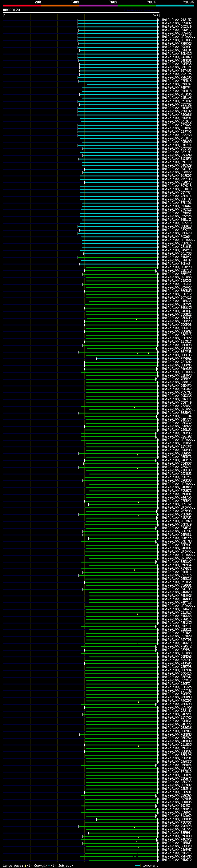Image resolution: width=197 pixels, height=868 pixels.
Task: Select the UniRef100_B9RLW1 label
Action: [177, 50]
